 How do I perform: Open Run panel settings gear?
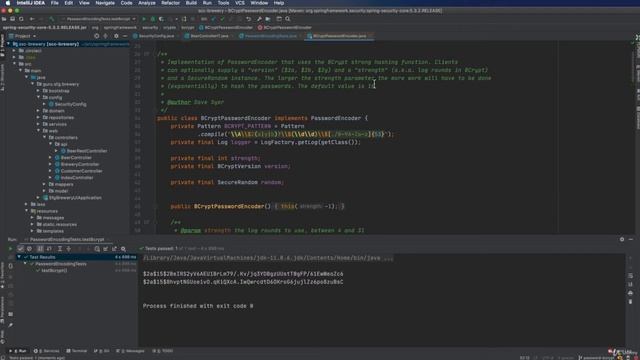tap(622, 240)
